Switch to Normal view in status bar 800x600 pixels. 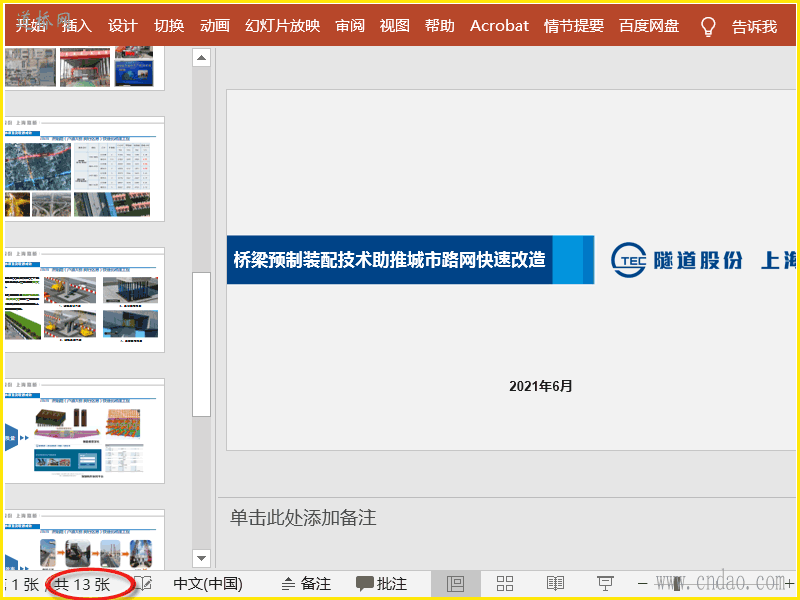[x=456, y=584]
